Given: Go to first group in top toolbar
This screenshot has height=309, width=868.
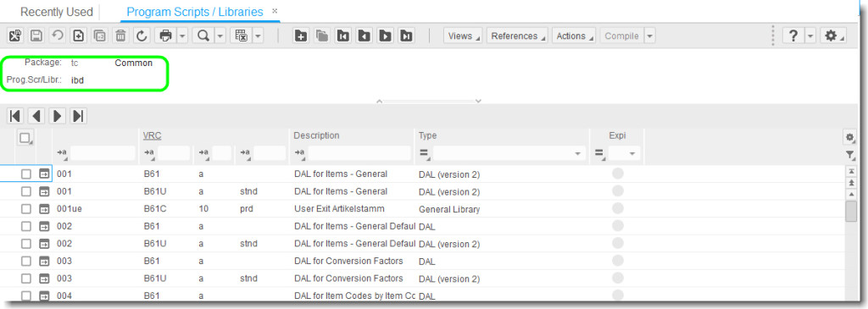Looking at the screenshot, I should point(343,36).
